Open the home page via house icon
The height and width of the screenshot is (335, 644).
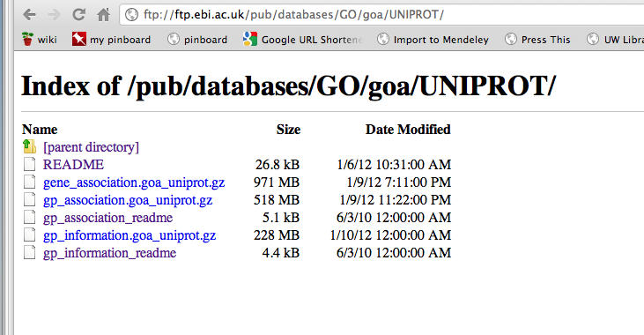pos(103,15)
